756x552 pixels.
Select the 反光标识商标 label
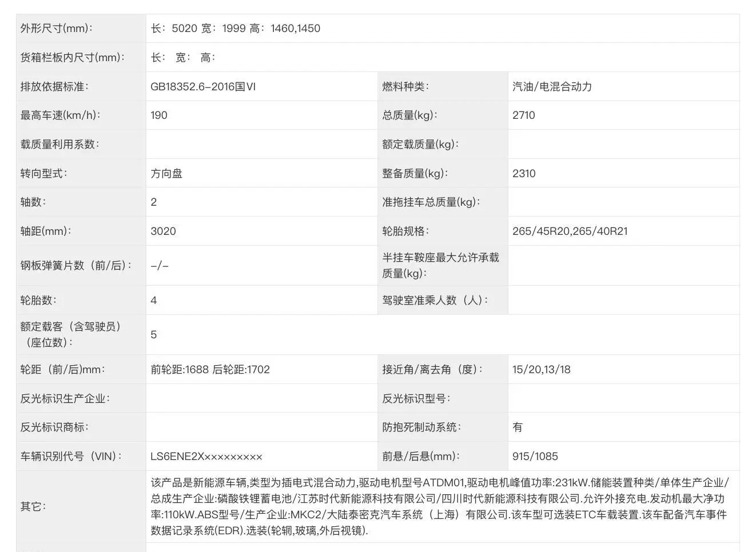(54, 427)
